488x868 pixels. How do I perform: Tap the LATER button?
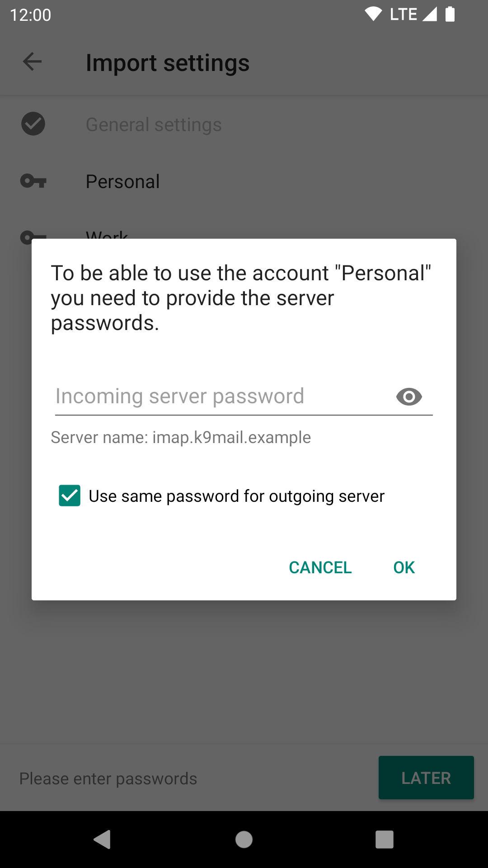[x=426, y=778]
